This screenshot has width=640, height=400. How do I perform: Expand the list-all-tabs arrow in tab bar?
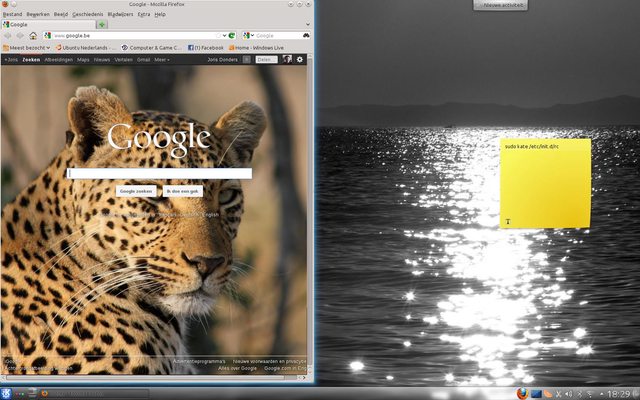coord(308,24)
